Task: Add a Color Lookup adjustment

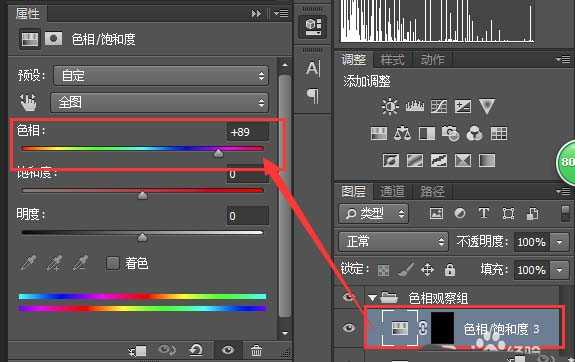Action: coord(499,134)
